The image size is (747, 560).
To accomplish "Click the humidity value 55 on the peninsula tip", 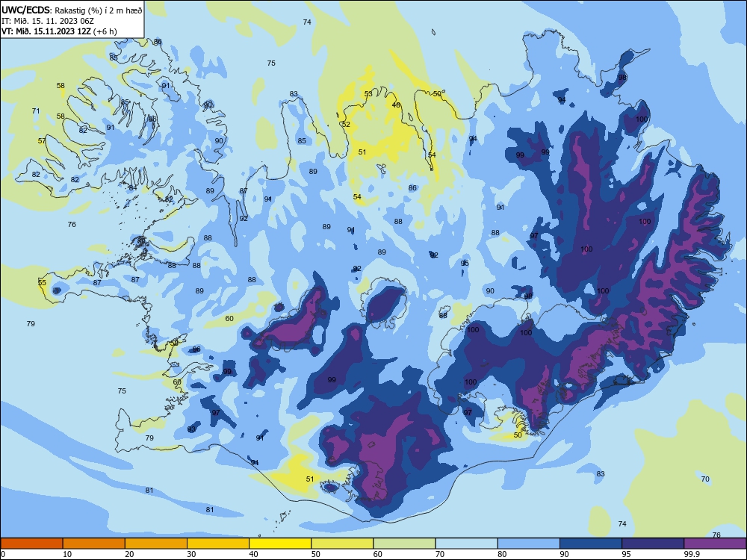I will tap(42, 283).
